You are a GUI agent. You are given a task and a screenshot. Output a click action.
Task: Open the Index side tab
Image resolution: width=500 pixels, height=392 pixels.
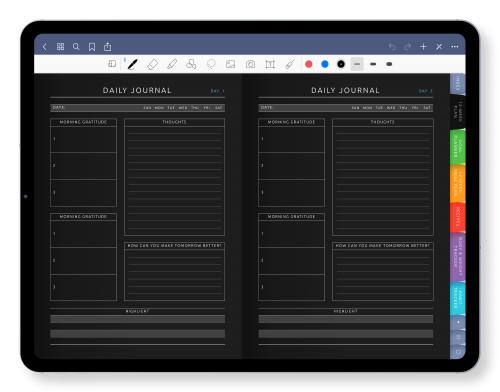click(458, 83)
